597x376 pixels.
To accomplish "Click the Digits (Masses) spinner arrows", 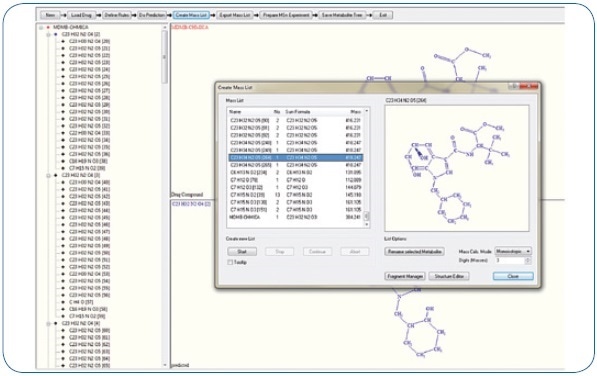I will click(x=528, y=260).
